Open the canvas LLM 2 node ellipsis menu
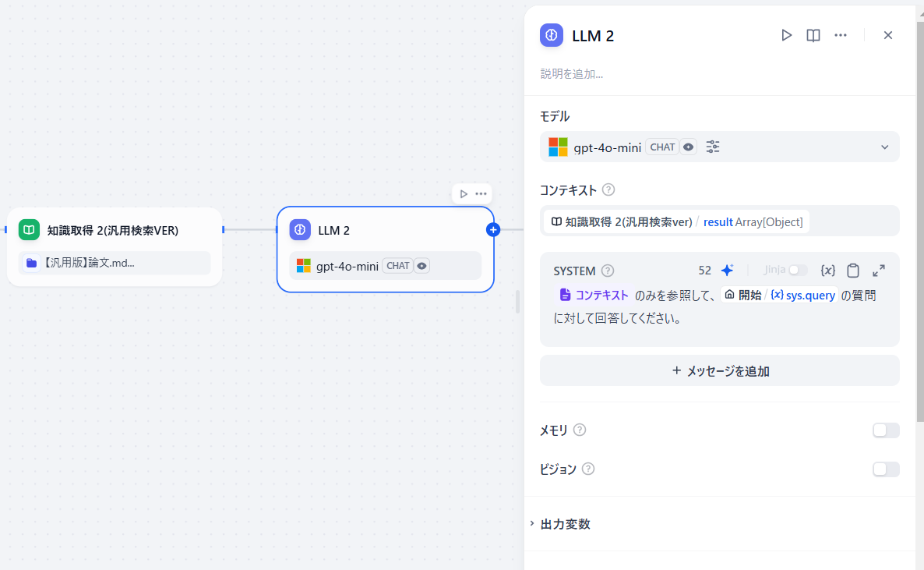924x570 pixels. click(481, 193)
